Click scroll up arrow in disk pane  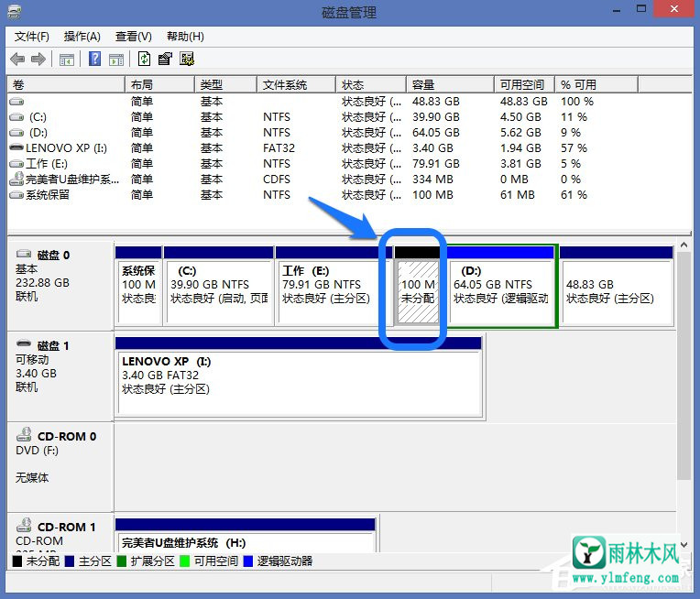coord(684,245)
